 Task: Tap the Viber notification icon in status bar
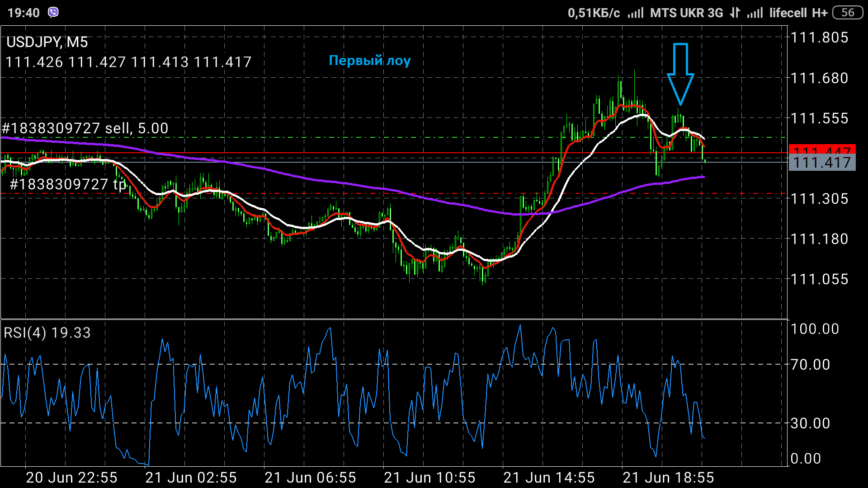[x=53, y=13]
